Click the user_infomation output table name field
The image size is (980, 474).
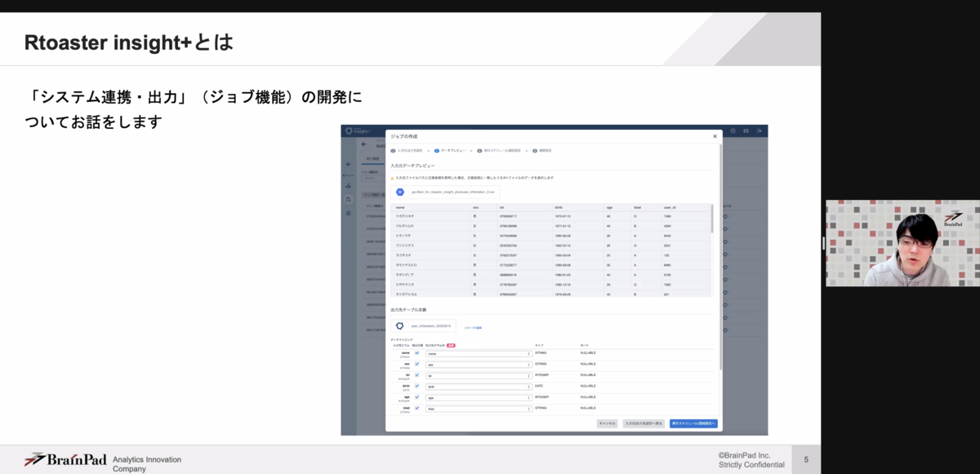[x=430, y=326]
